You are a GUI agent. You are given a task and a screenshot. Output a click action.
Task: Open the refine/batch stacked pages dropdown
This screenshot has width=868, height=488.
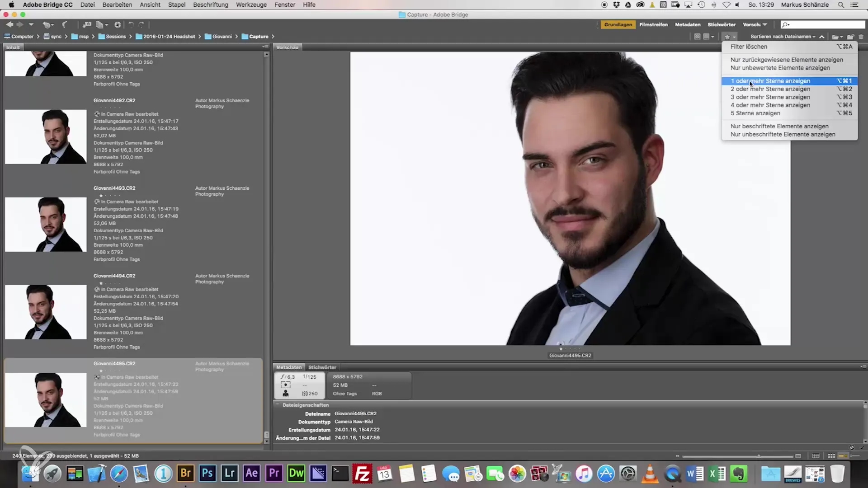(102, 24)
